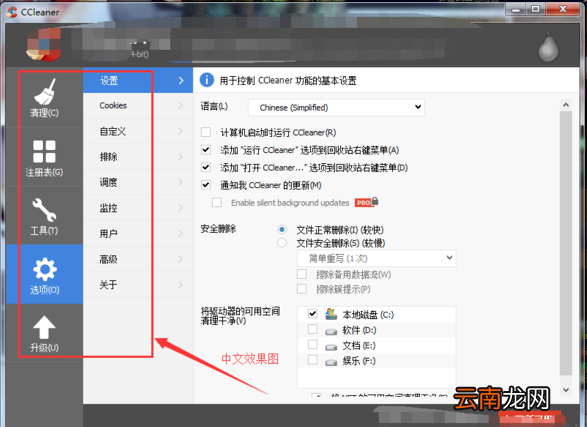
Task: Click chevron beside 设置 tab
Action: click(x=181, y=80)
